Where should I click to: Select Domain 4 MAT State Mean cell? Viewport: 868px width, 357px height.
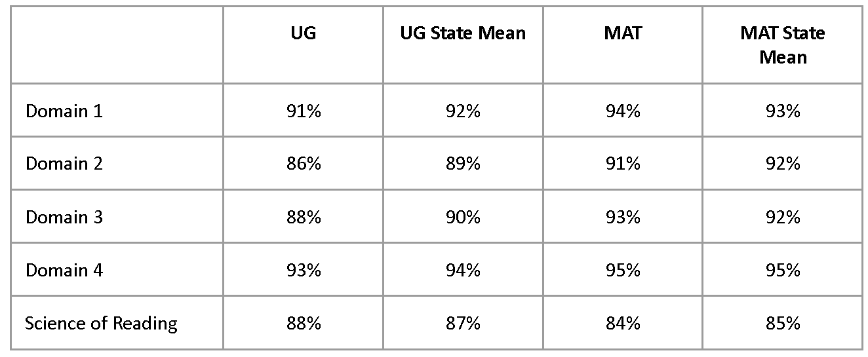click(782, 270)
